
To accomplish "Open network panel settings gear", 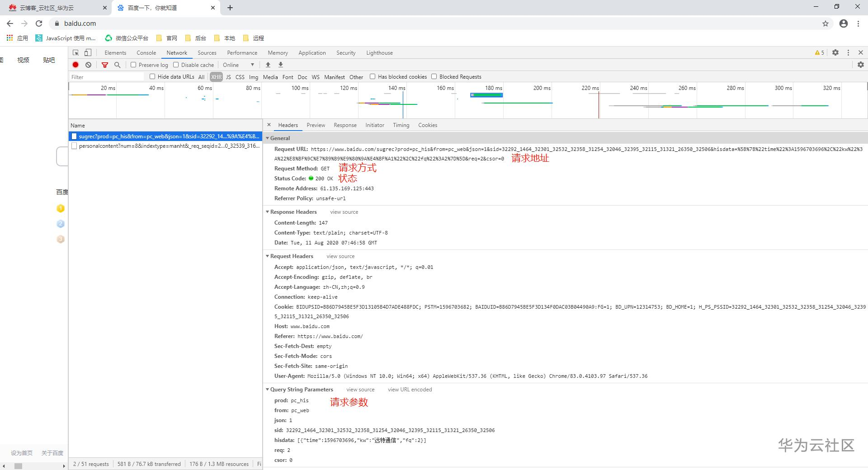I will [x=861, y=65].
